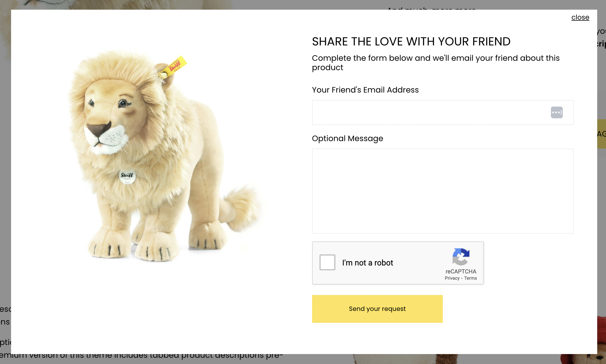
Task: Click the reCAPTCHA logo icon
Action: [x=461, y=257]
